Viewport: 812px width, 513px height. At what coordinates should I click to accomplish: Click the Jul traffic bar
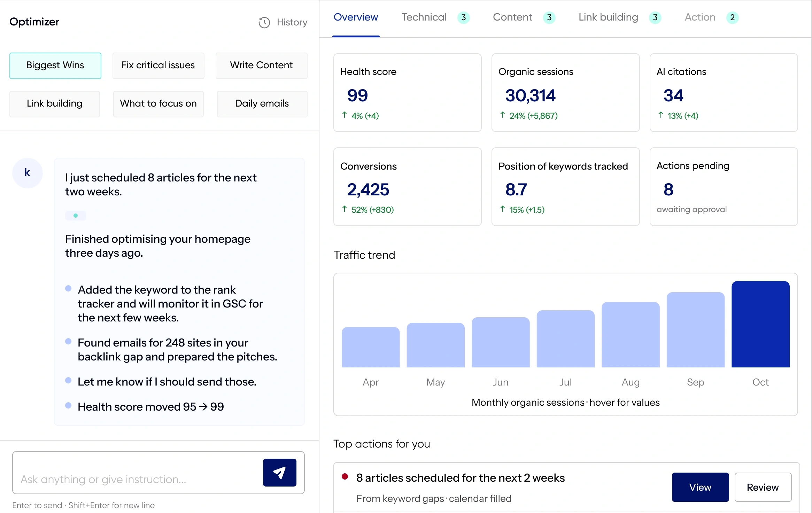[565, 339]
